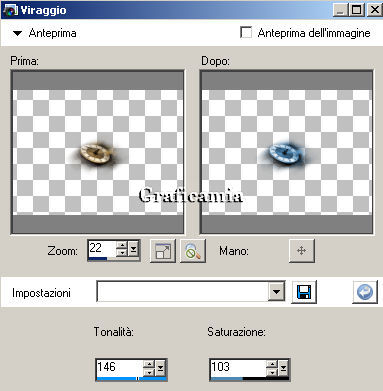Click the Tonalità value field showing 146

click(120, 367)
